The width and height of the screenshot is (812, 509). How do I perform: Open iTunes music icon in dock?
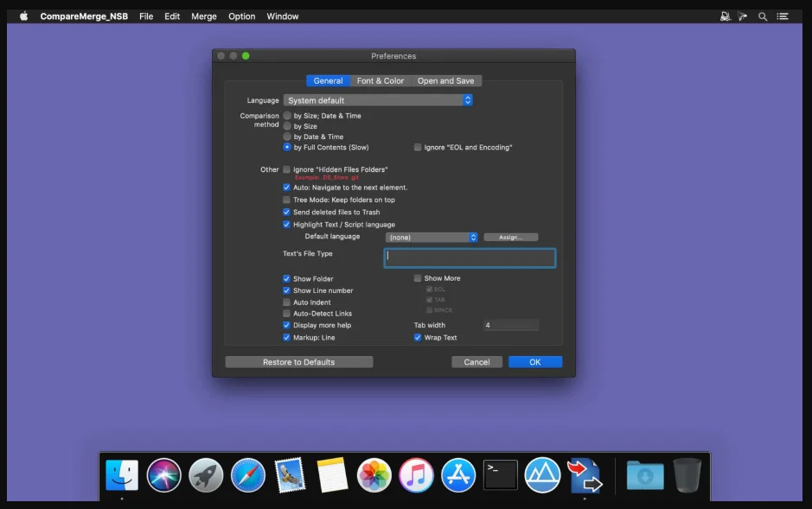pyautogui.click(x=416, y=474)
